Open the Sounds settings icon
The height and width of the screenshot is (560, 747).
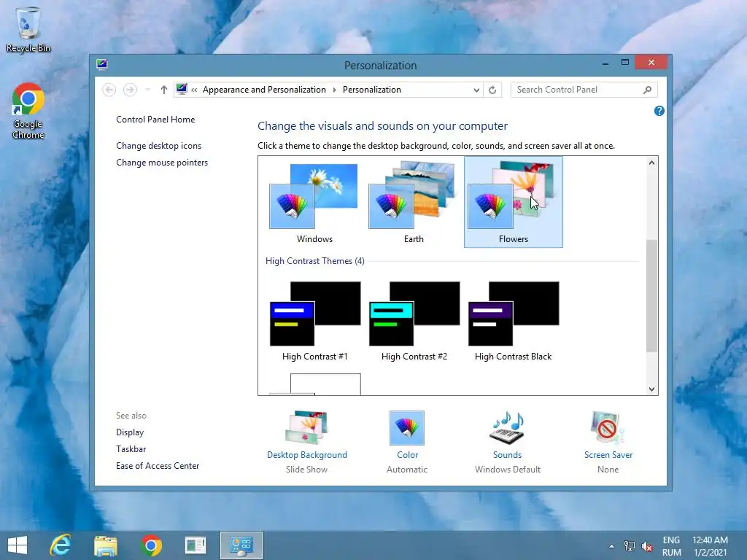point(508,427)
